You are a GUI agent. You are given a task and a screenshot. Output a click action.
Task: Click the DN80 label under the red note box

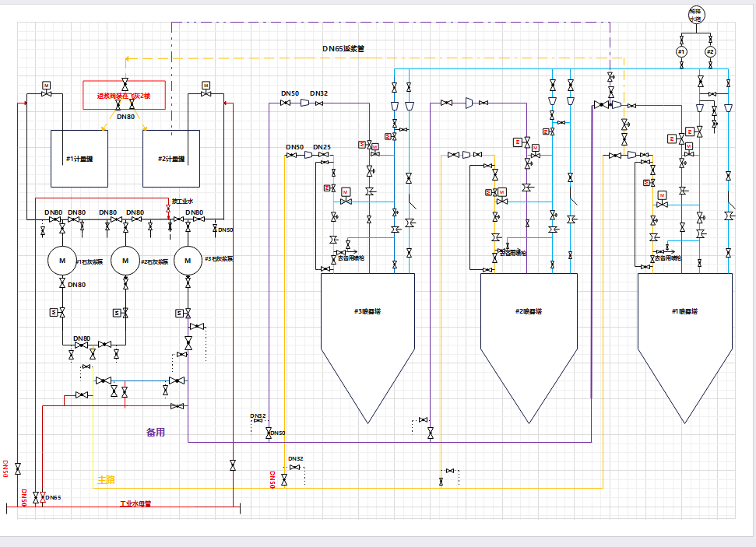(x=126, y=117)
